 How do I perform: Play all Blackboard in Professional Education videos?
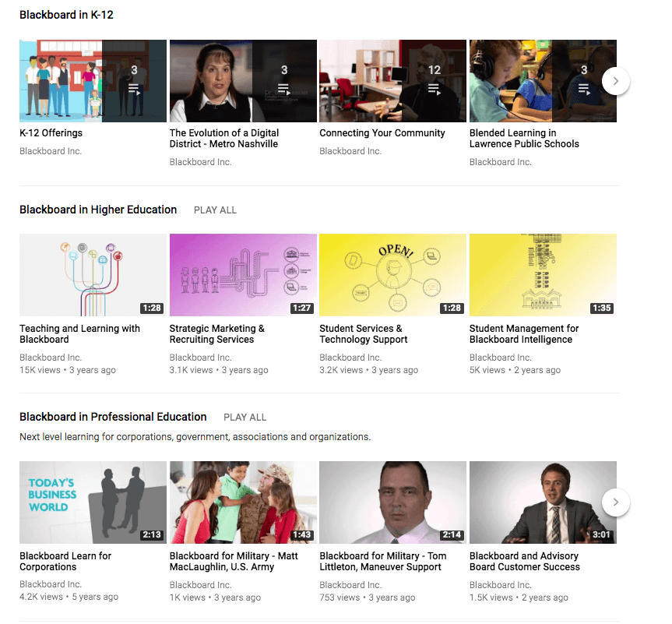(x=245, y=418)
